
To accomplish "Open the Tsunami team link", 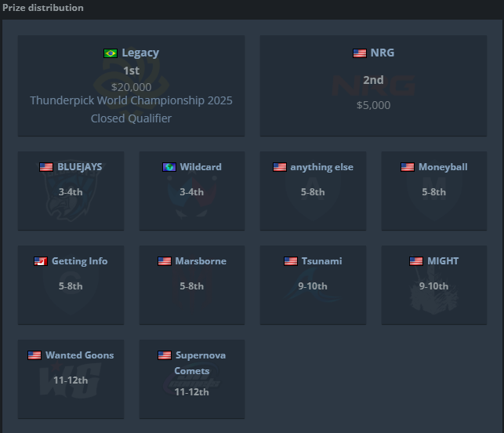I will point(321,261).
